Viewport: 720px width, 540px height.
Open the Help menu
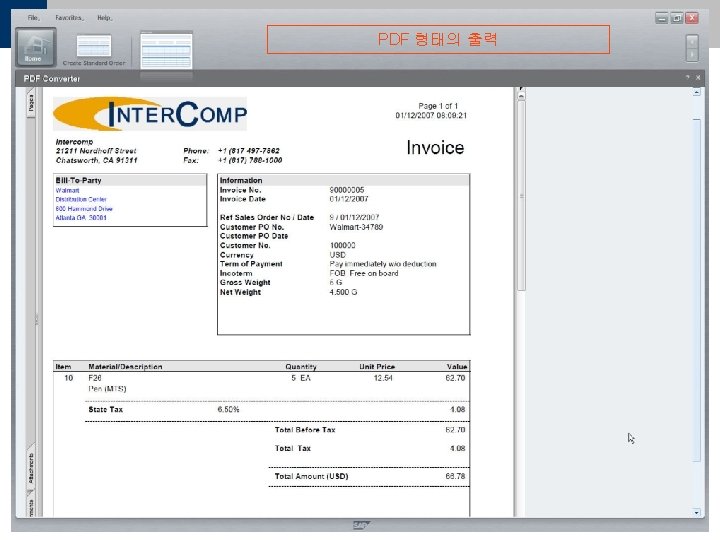105,17
